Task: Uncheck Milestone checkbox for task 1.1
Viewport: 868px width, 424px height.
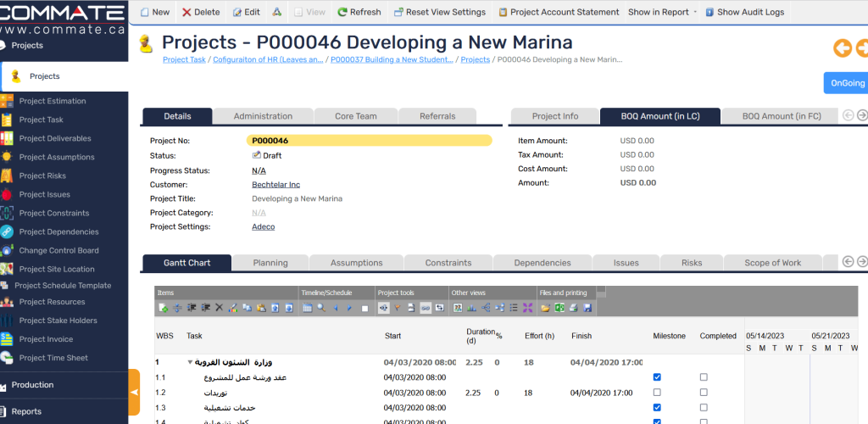Action: (x=657, y=377)
